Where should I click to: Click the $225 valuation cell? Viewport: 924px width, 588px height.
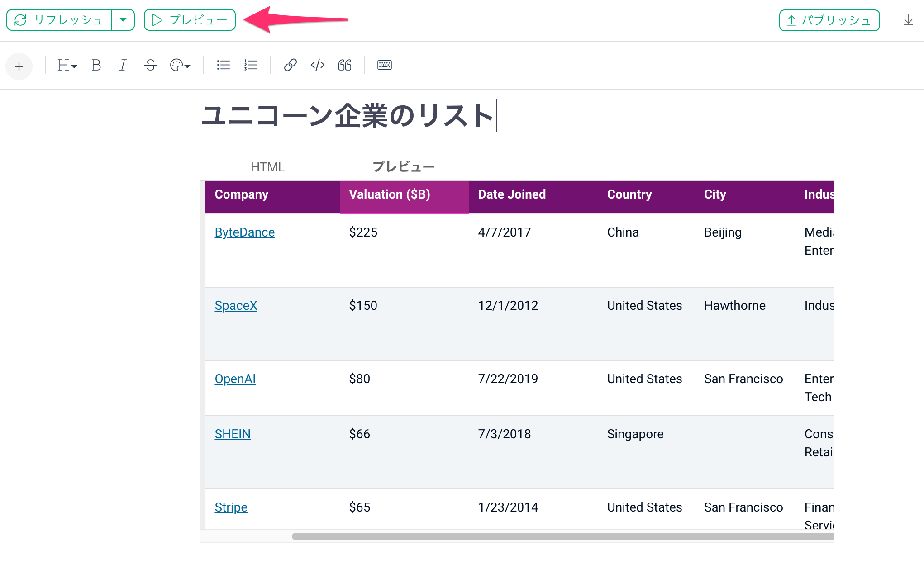pyautogui.click(x=363, y=232)
